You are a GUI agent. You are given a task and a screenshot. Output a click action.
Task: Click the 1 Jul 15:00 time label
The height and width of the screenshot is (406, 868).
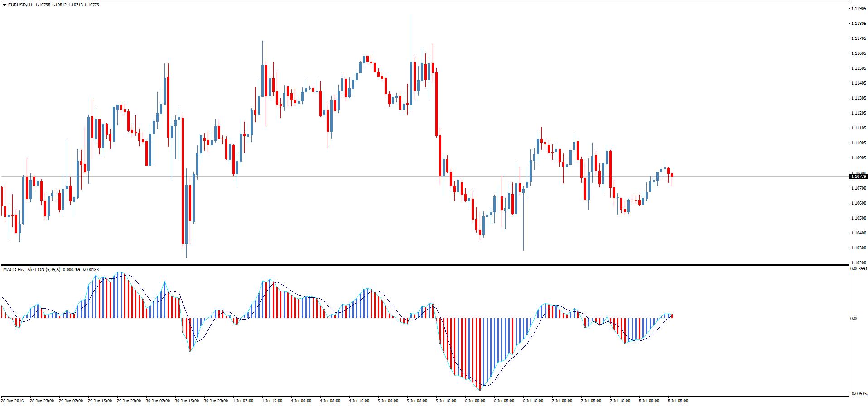(272, 401)
